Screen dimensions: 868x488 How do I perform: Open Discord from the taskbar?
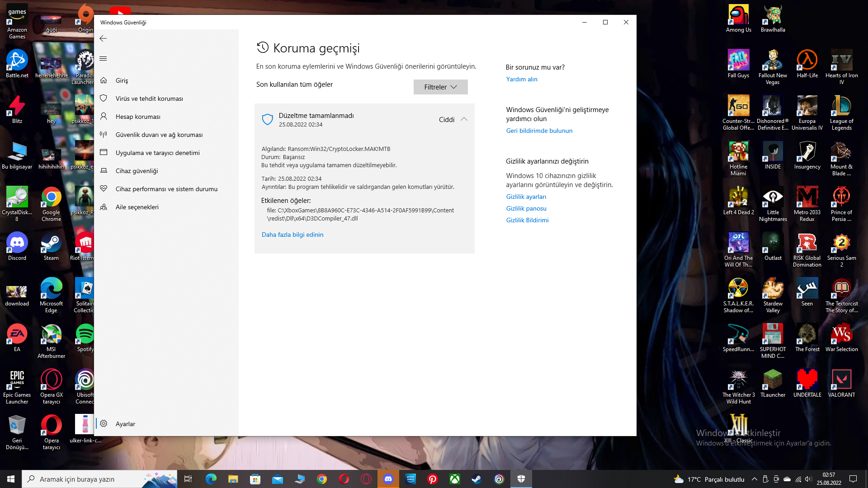[x=388, y=479]
